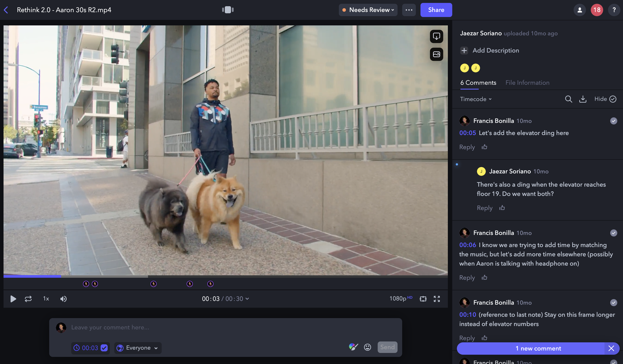The image size is (623, 364).
Task: Click the video progress bar
Action: click(224, 276)
